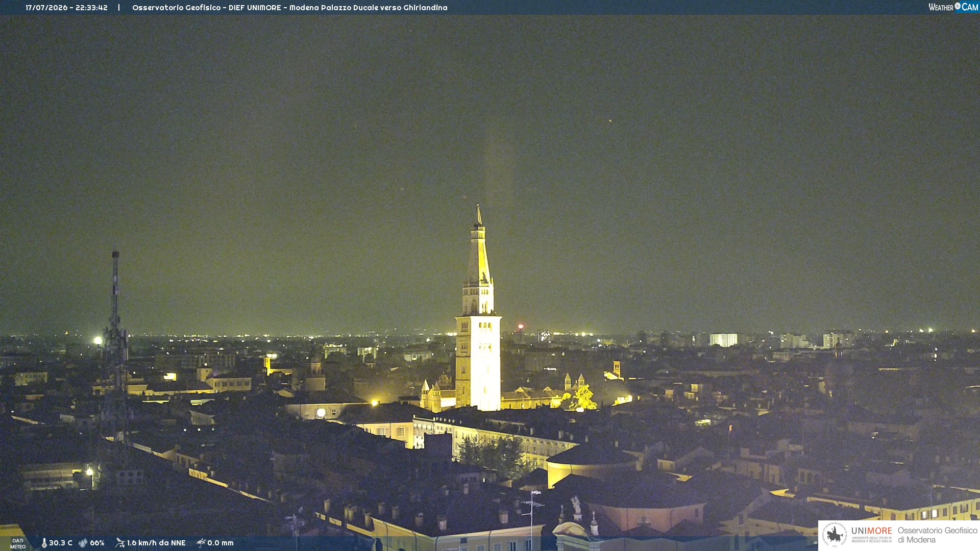The height and width of the screenshot is (551, 980).
Task: Click the rain umbrella icon
Action: coord(201,543)
